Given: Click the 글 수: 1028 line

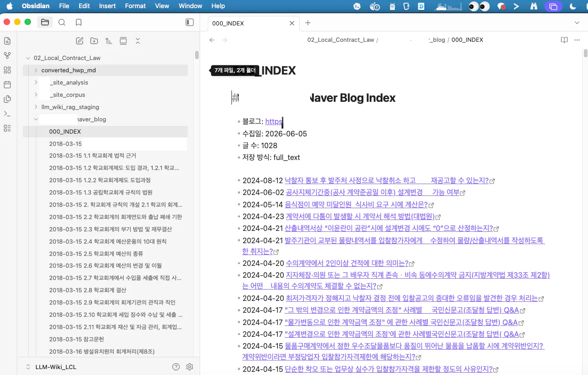Looking at the screenshot, I should [x=260, y=145].
